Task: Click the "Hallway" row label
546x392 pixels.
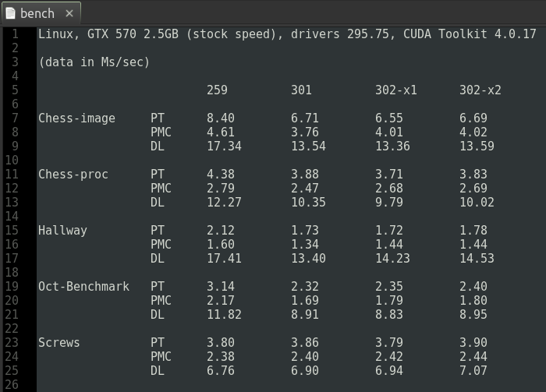Action: tap(62, 231)
